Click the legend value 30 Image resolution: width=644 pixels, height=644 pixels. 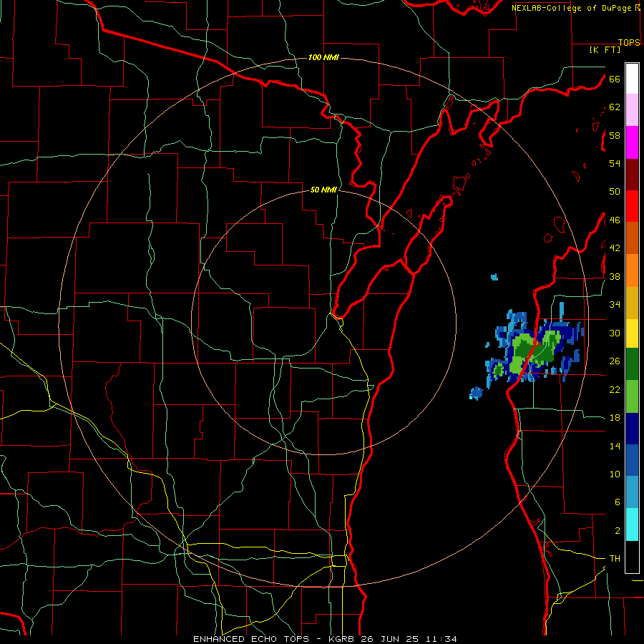615,333
